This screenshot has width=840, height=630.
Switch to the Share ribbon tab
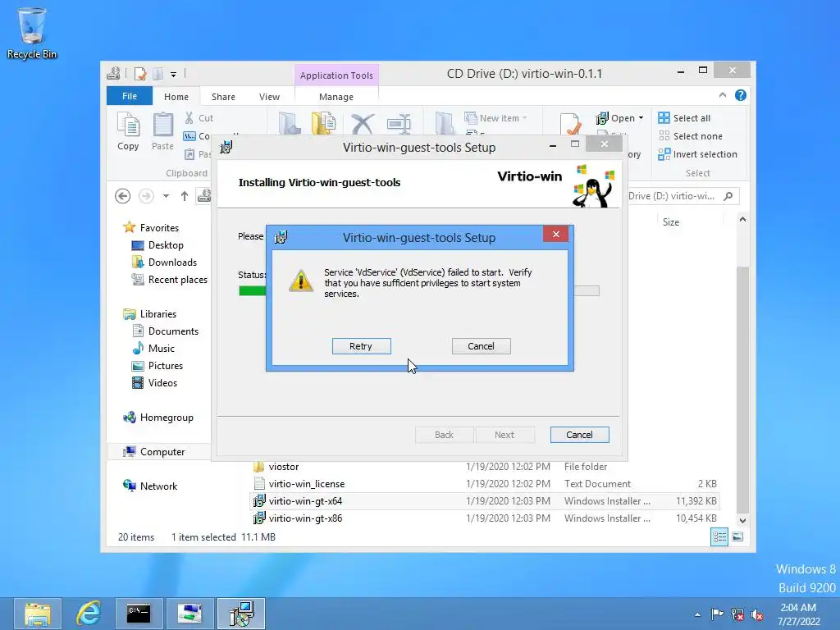223,97
